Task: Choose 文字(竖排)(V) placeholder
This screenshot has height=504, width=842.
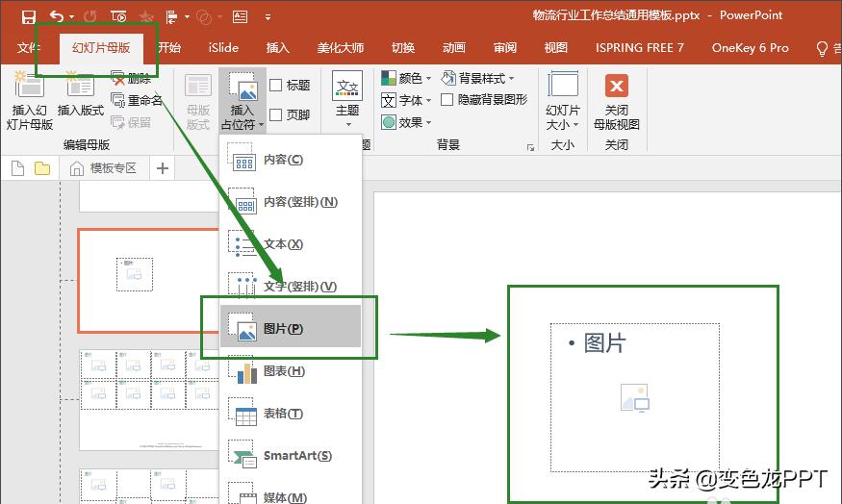Action: tap(291, 287)
